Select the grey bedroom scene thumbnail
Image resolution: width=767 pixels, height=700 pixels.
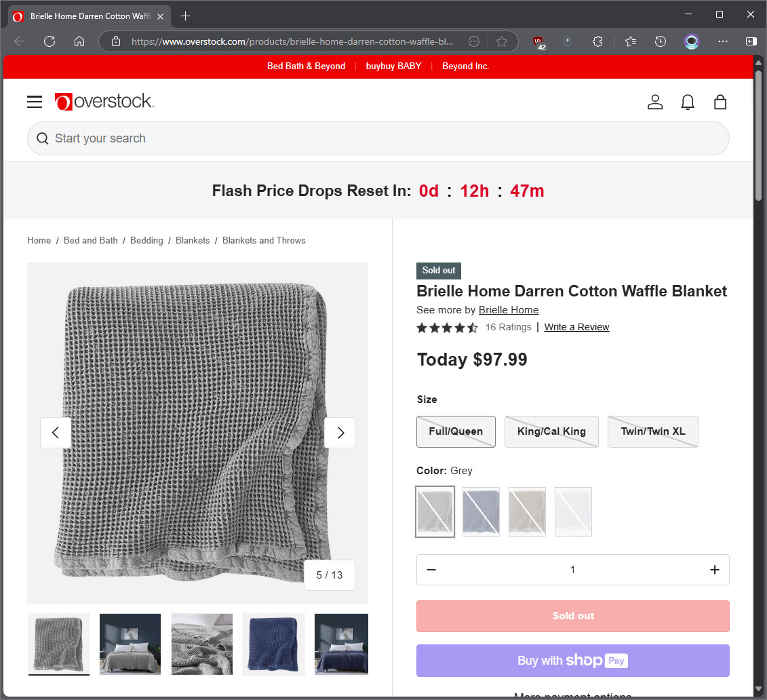[x=130, y=644]
